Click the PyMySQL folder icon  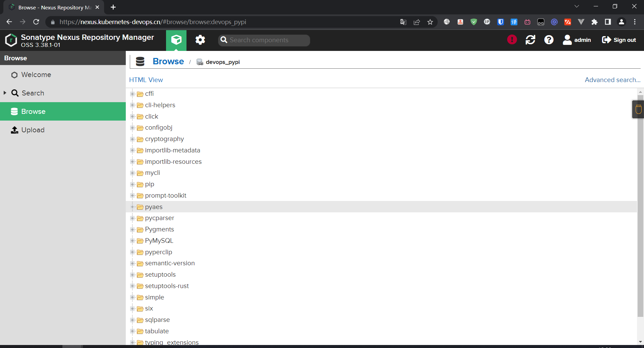pyautogui.click(x=140, y=241)
